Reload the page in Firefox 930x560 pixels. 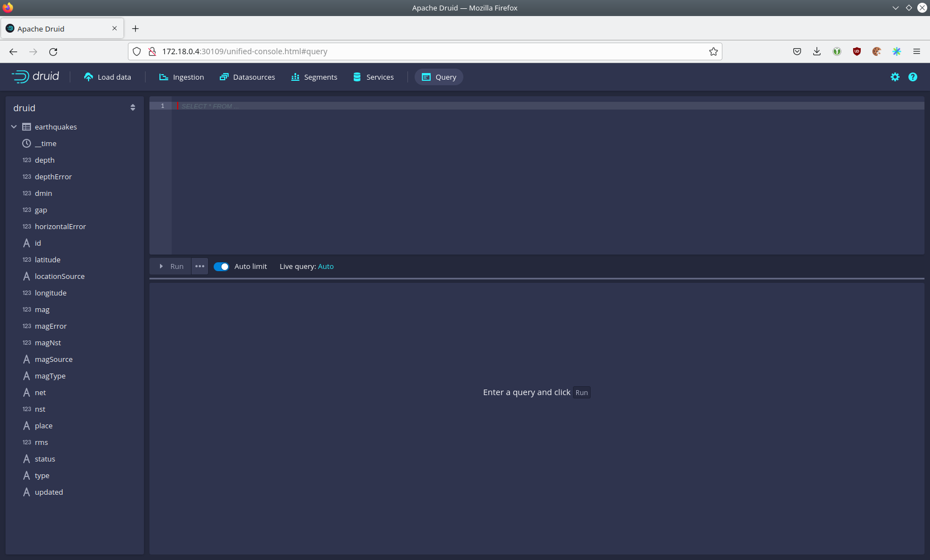coord(53,51)
